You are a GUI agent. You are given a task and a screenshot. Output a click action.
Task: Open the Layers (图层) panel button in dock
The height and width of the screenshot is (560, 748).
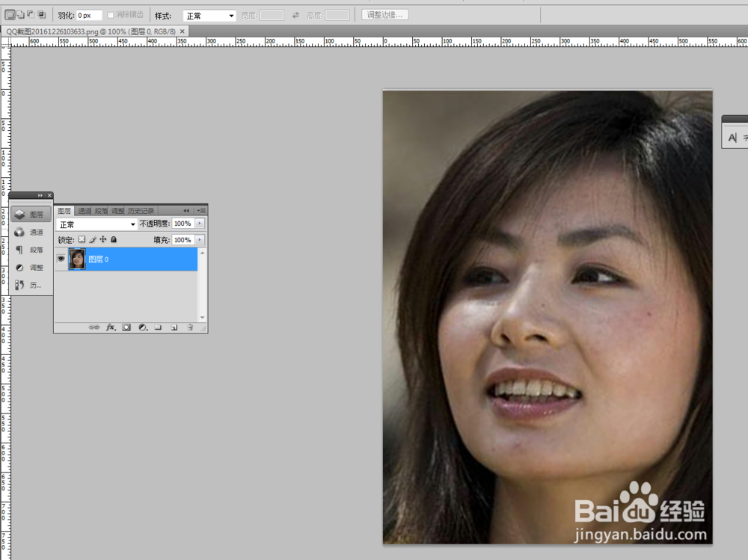31,214
